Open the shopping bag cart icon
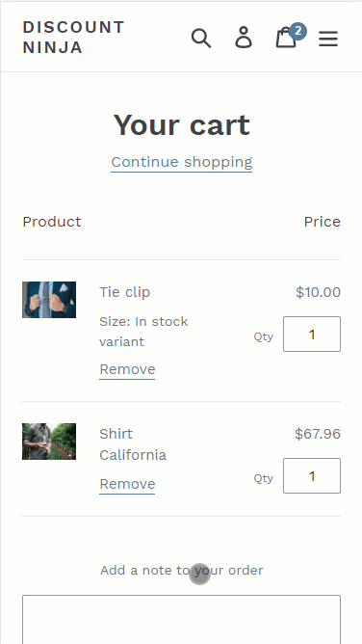The width and height of the screenshot is (362, 644). click(x=286, y=38)
